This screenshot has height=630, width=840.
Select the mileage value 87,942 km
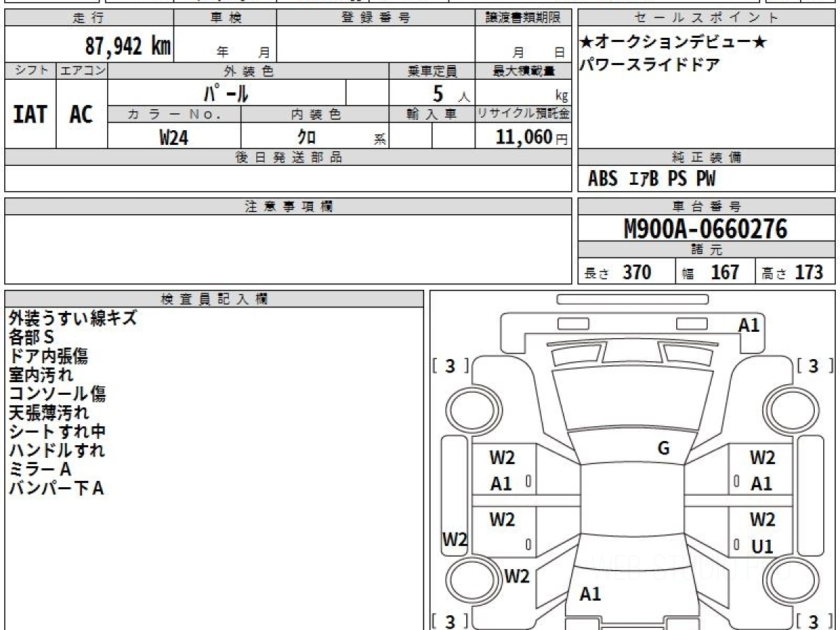click(x=128, y=46)
